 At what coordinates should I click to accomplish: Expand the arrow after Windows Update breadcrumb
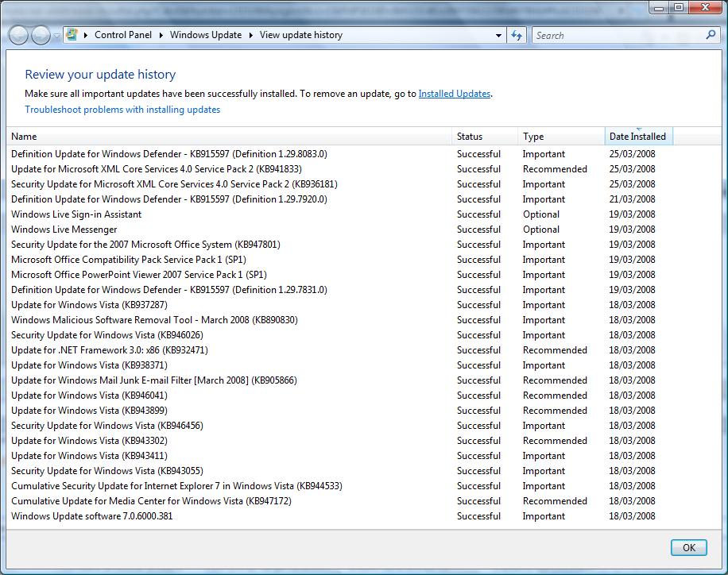[x=250, y=35]
